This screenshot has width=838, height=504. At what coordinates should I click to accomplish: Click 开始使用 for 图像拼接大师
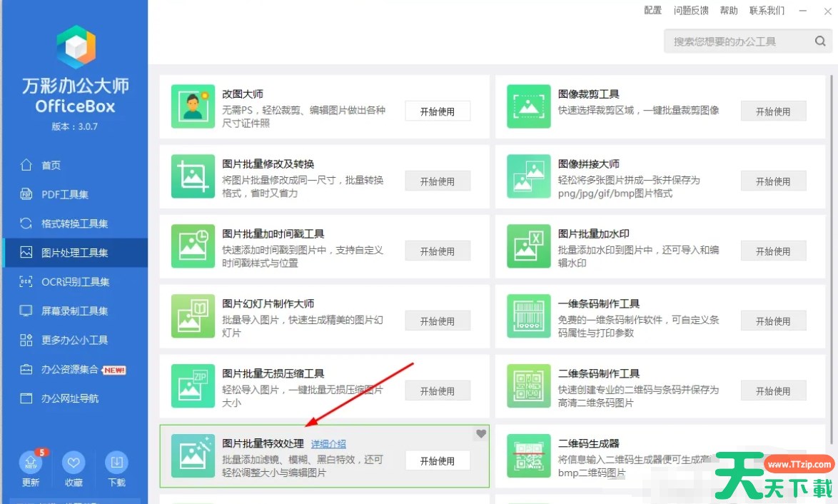click(773, 181)
